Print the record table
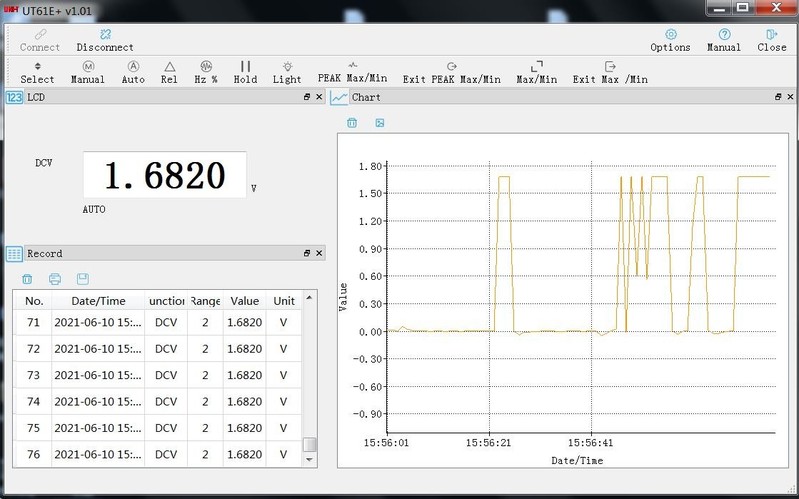799x499 pixels. [55, 279]
